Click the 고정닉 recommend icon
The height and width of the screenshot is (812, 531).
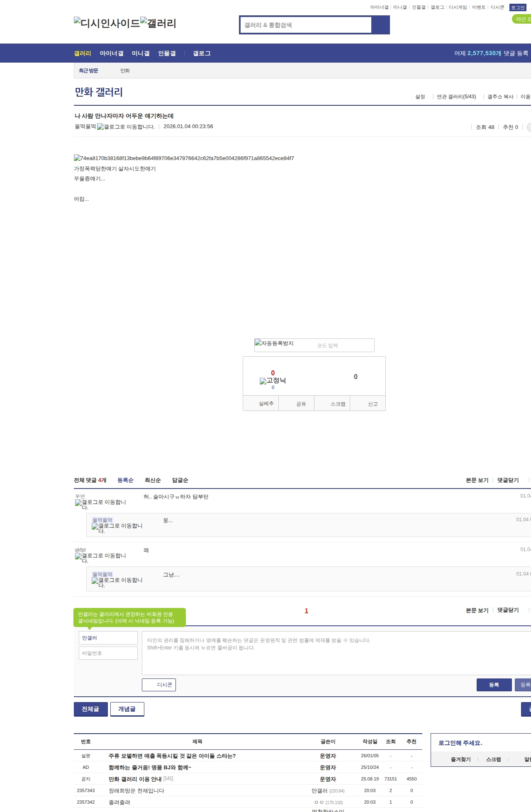(273, 381)
